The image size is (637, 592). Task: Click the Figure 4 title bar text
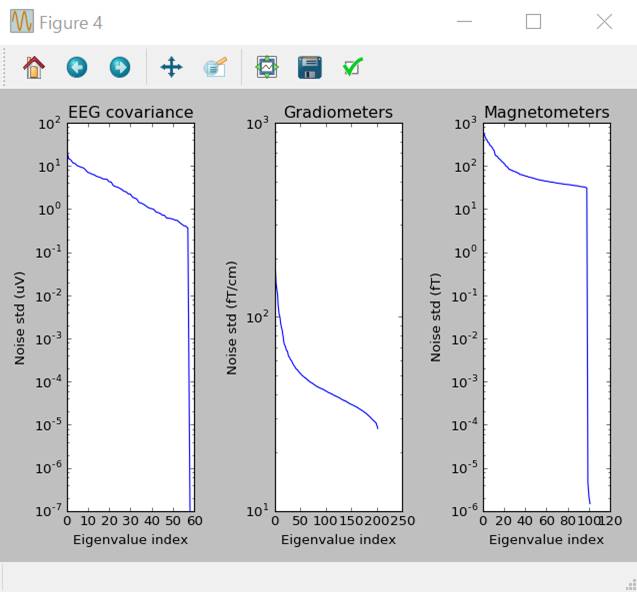point(71,22)
